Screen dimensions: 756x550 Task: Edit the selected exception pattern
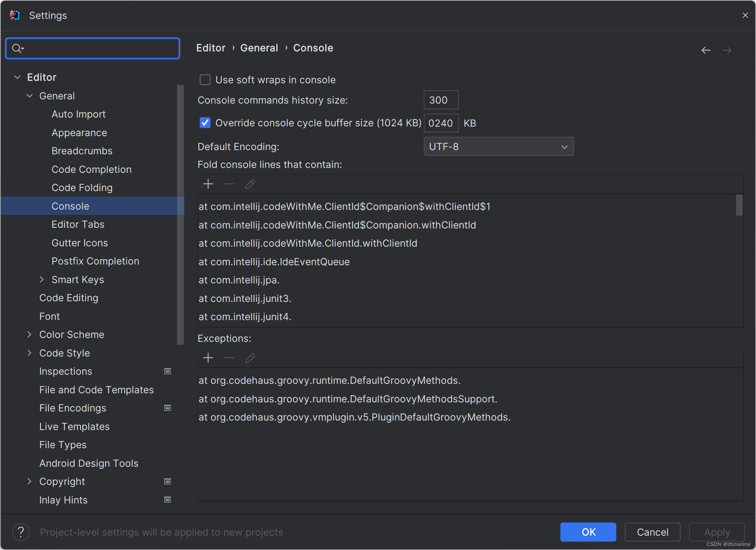pyautogui.click(x=250, y=358)
